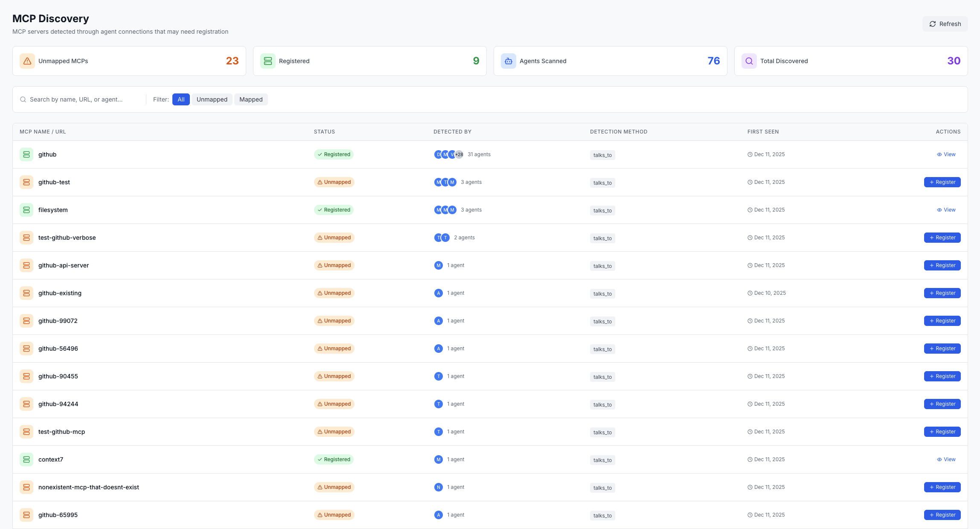The width and height of the screenshot is (980, 529).
Task: Filter list by Mapped
Action: tap(251, 99)
